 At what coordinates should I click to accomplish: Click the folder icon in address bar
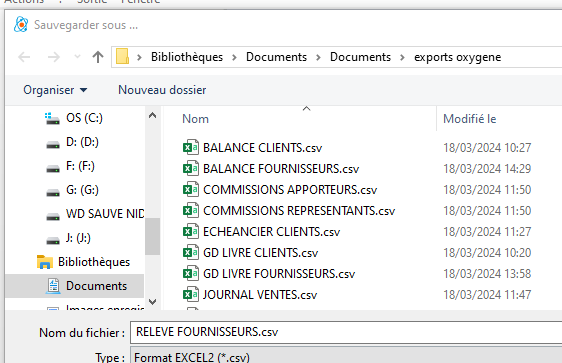pos(122,57)
